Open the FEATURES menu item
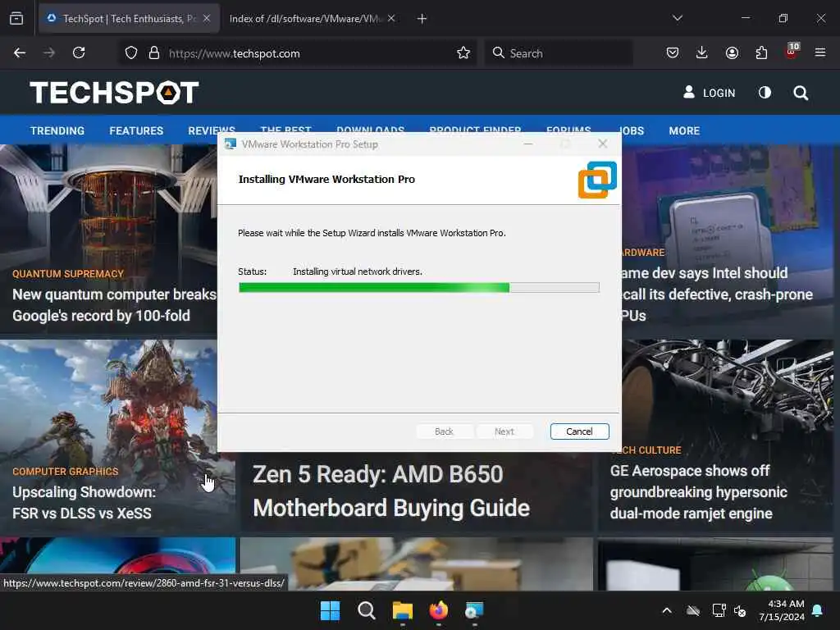This screenshot has width=840, height=630. pos(136,130)
